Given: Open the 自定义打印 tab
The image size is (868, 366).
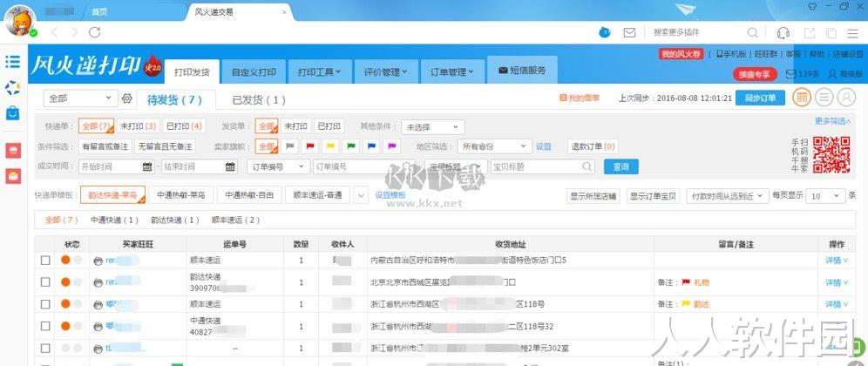Looking at the screenshot, I should coord(254,72).
